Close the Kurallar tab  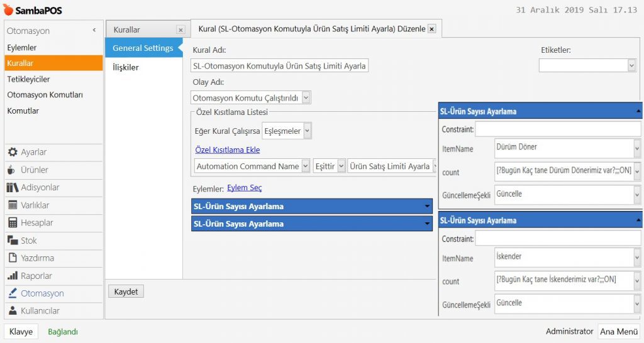180,30
